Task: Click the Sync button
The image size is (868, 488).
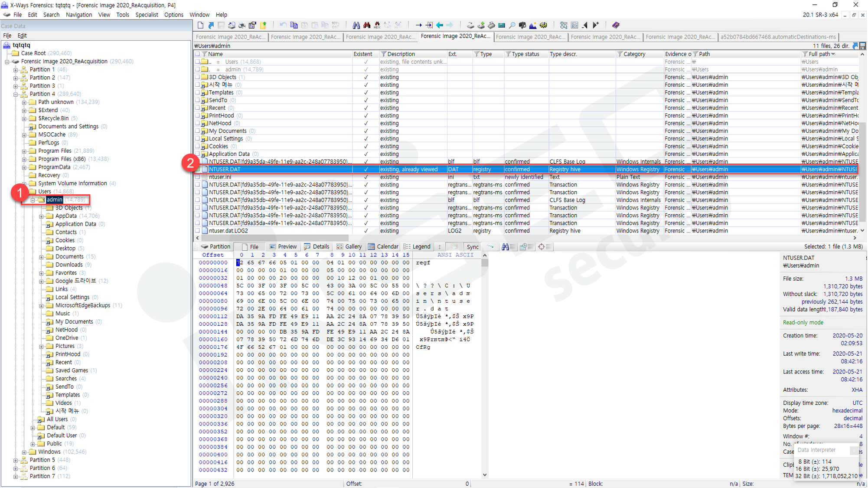Action: (472, 247)
